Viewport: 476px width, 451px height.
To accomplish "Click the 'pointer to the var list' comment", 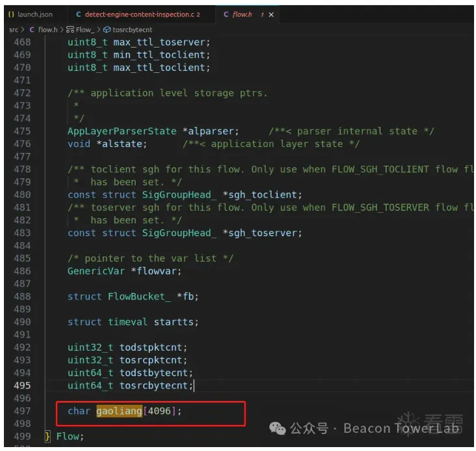I will click(150, 258).
